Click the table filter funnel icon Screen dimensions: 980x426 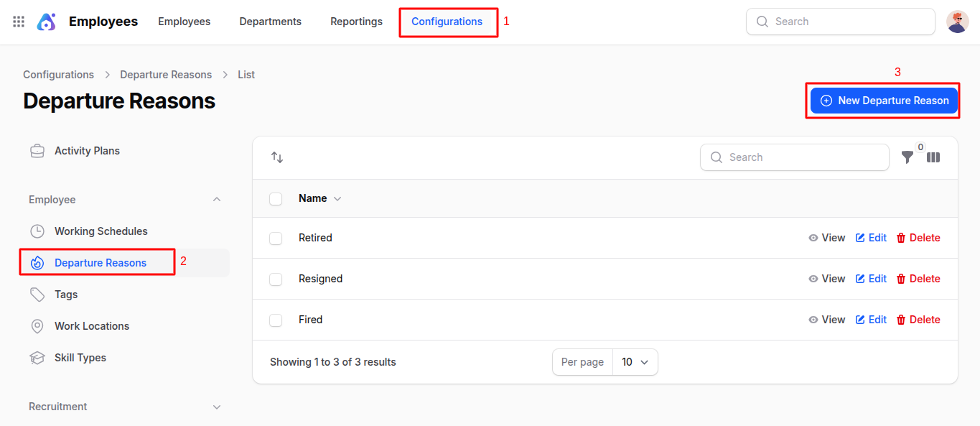[x=907, y=157]
